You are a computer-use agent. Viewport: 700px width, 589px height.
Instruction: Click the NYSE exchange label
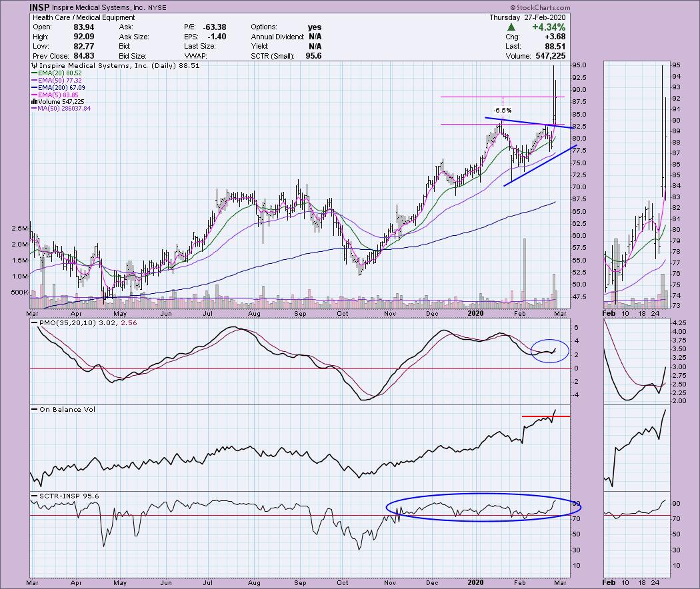[157, 7]
